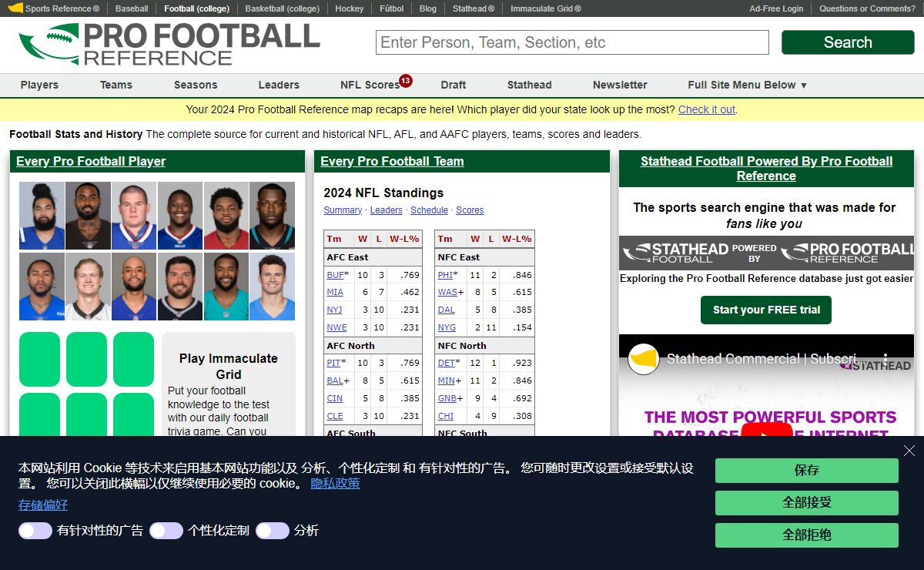Viewport: 924px width, 570px height.
Task: Click the Sports Reference logo icon
Action: 15,8
